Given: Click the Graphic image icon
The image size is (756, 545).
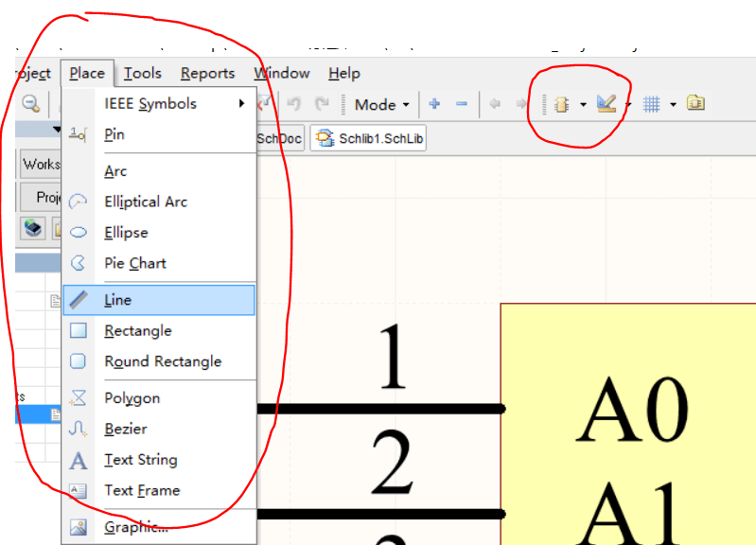Looking at the screenshot, I should [x=79, y=527].
